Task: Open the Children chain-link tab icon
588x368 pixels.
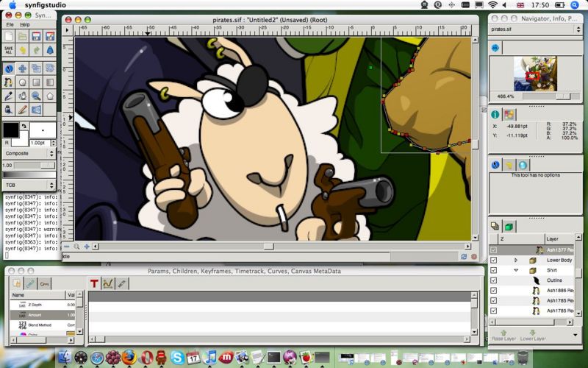Action: pyautogui.click(x=31, y=283)
